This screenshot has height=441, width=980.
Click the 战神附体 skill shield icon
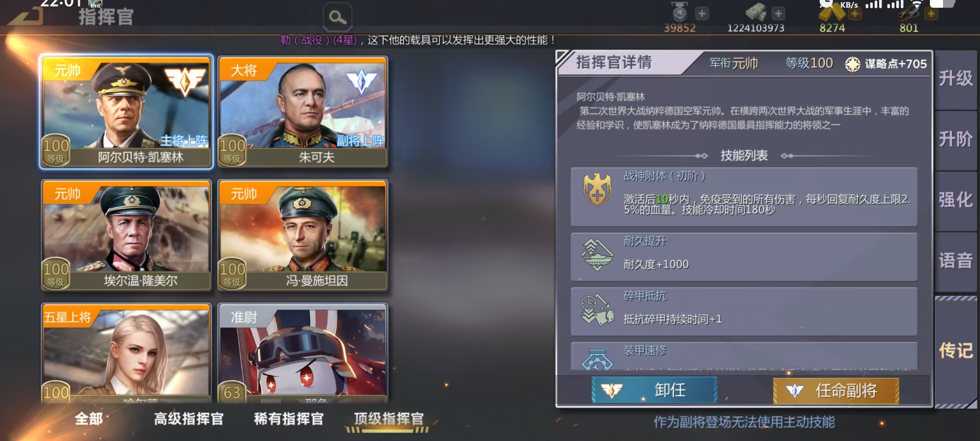click(597, 189)
